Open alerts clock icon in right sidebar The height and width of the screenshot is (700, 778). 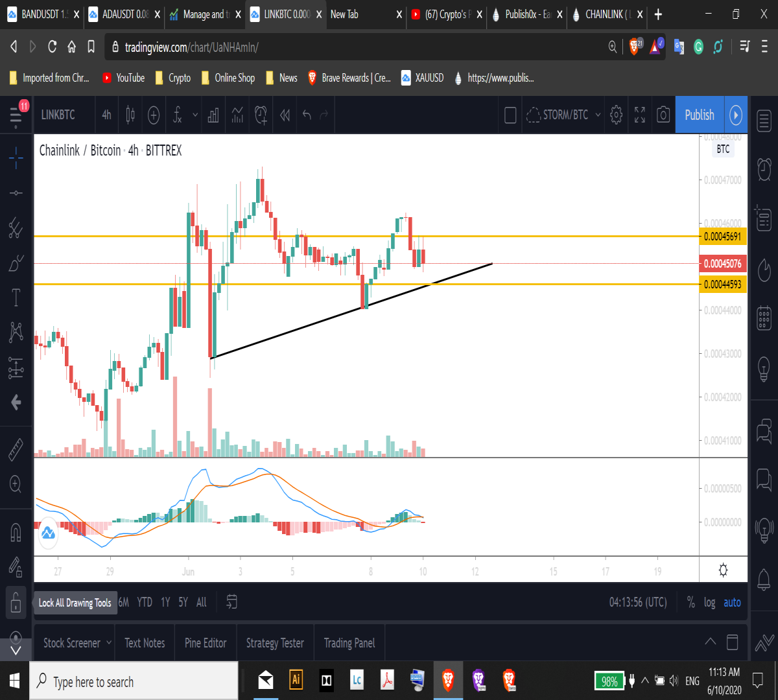click(x=764, y=169)
